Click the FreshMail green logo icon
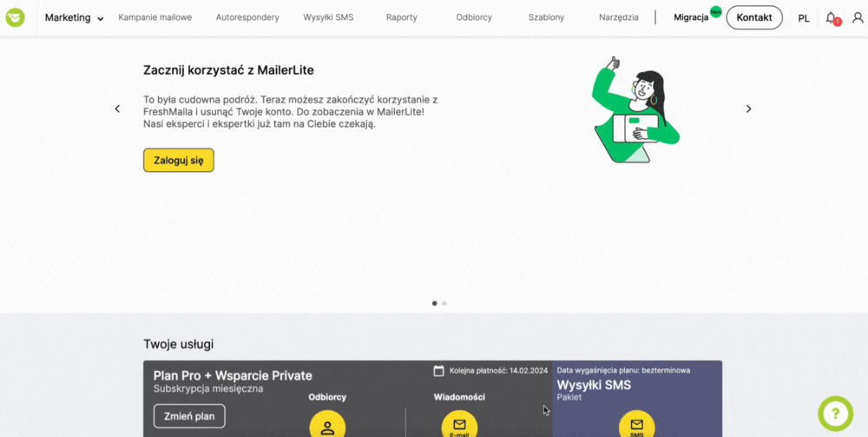The width and height of the screenshot is (868, 437). click(x=16, y=17)
